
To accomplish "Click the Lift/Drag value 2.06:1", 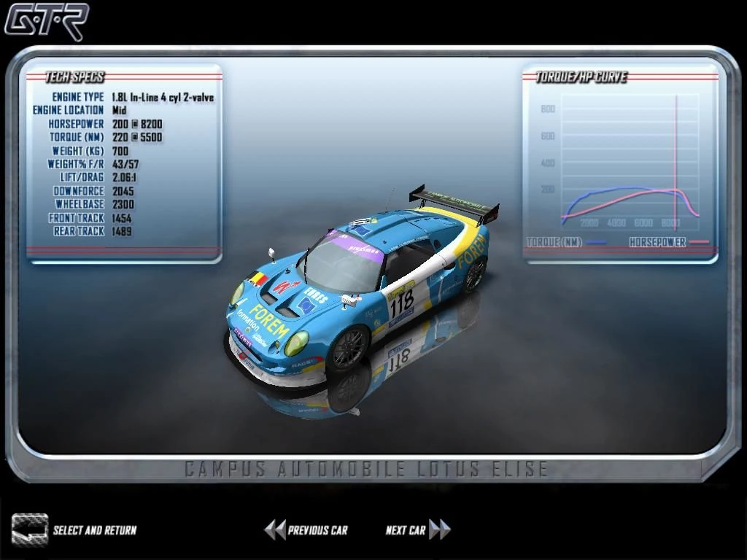I will coord(124,177).
